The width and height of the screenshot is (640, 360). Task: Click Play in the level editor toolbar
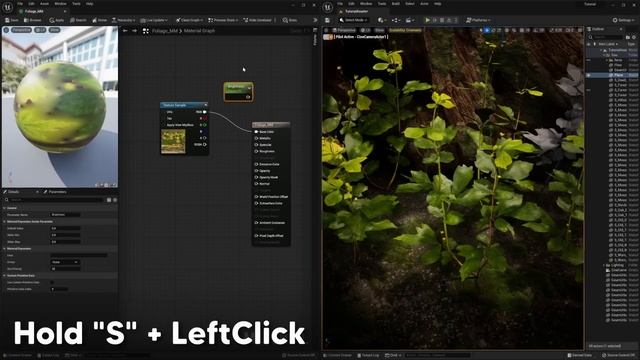[x=427, y=20]
